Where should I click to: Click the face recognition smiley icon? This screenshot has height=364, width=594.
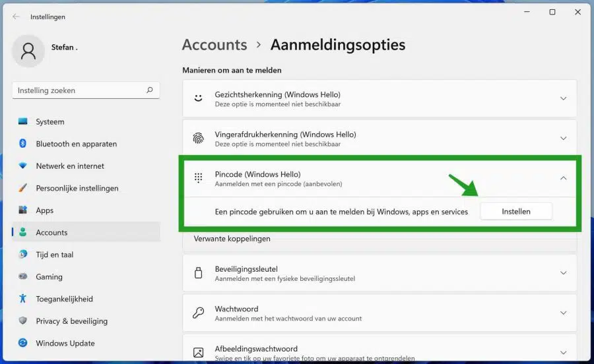198,98
